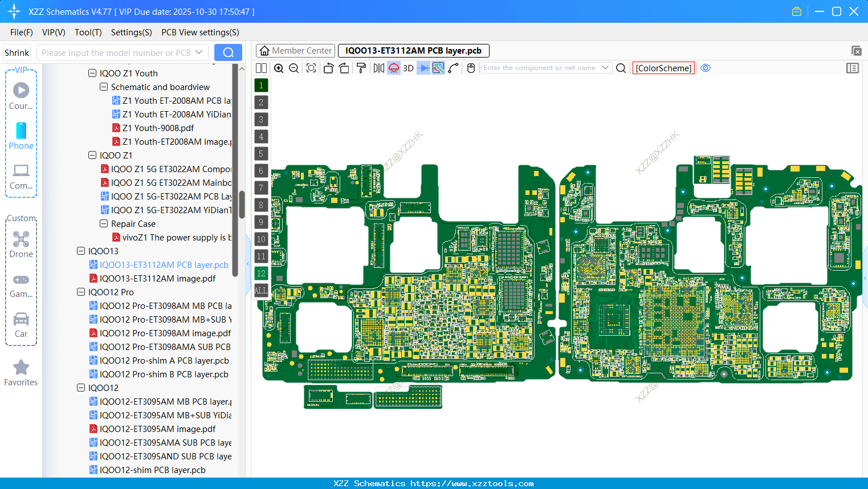Enable layer 3 in the layer list
Image resolution: width=868 pixels, height=489 pixels.
[260, 119]
